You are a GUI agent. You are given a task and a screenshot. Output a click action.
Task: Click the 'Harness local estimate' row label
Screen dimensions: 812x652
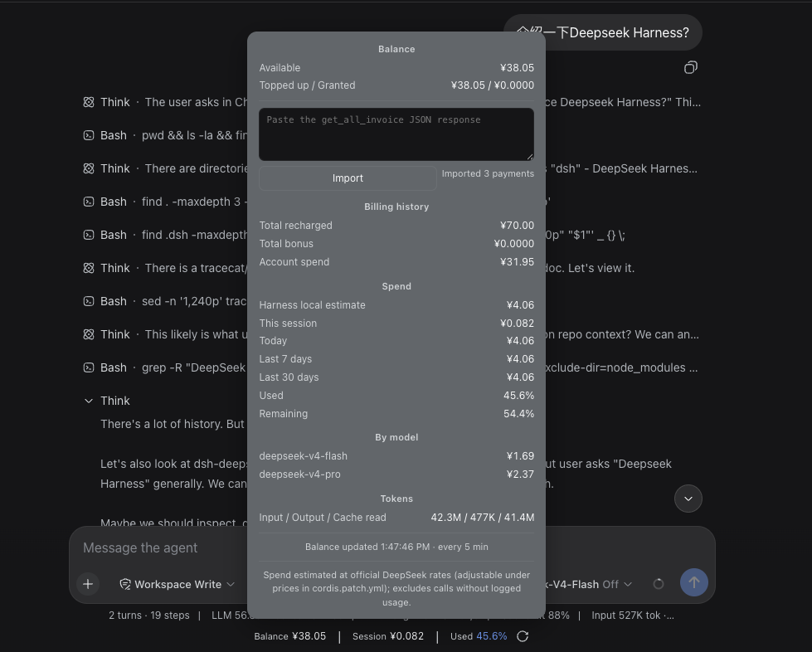pos(312,305)
